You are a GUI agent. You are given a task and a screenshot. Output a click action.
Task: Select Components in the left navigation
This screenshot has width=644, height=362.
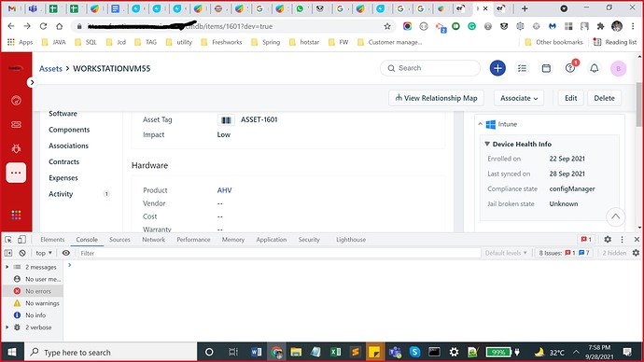[x=69, y=130]
